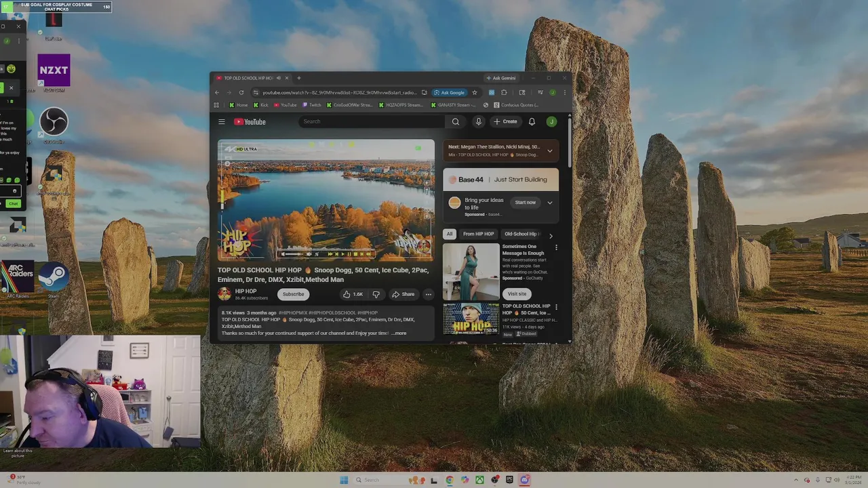Image resolution: width=868 pixels, height=488 pixels.
Task: Select the Old-School Hip chip
Action: 521,234
